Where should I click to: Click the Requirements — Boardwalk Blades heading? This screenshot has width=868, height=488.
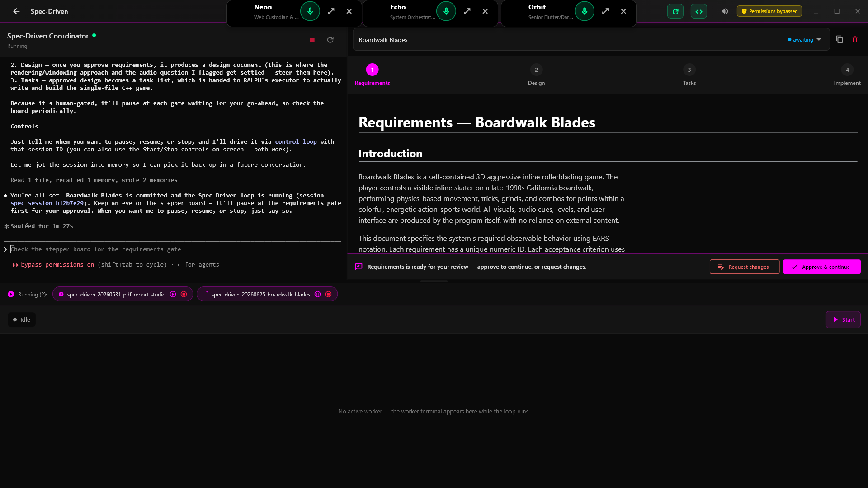(476, 122)
